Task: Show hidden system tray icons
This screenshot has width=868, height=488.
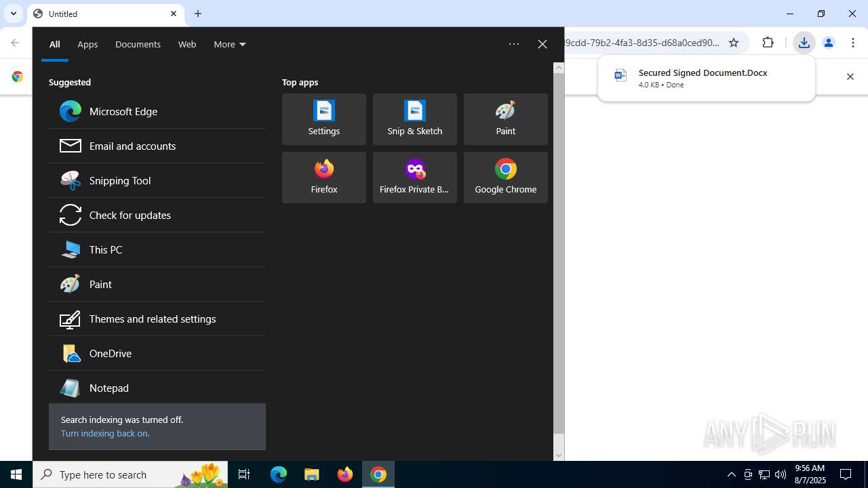Action: [x=731, y=474]
